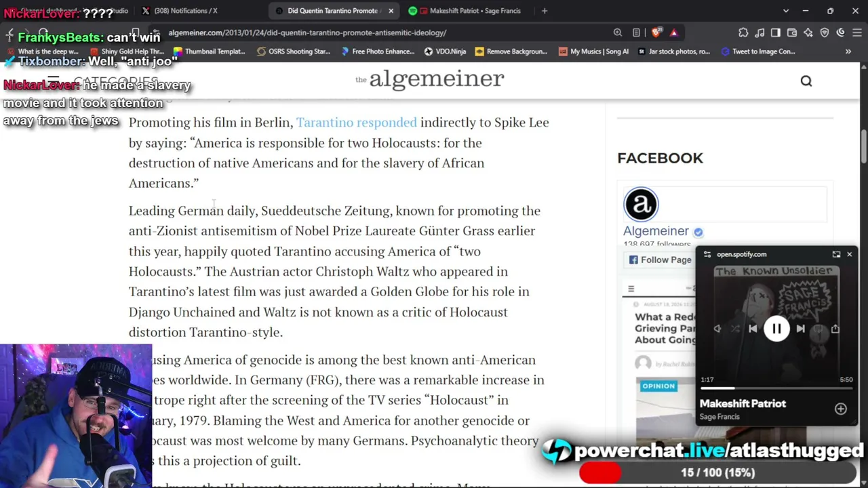Screen dimensions: 868x488
Task: Open the Algemeiner site search
Action: (x=806, y=81)
